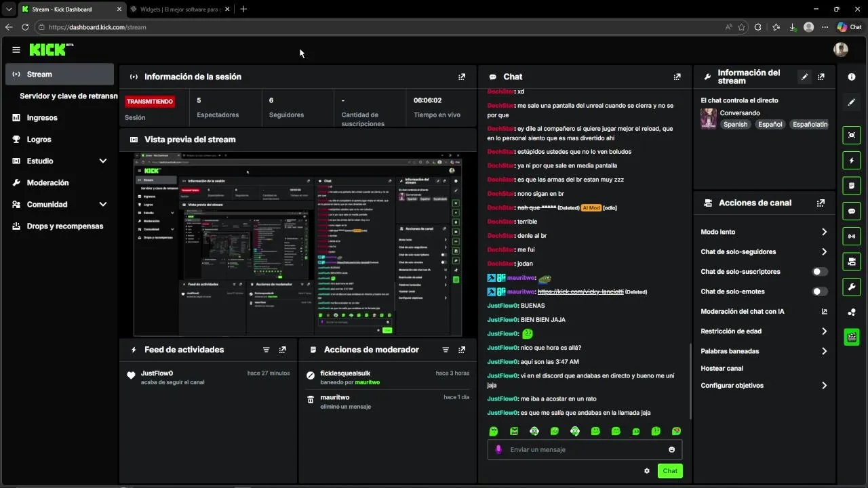Open filter for Acciones de moderador
Image resolution: width=868 pixels, height=488 pixels.
click(446, 350)
